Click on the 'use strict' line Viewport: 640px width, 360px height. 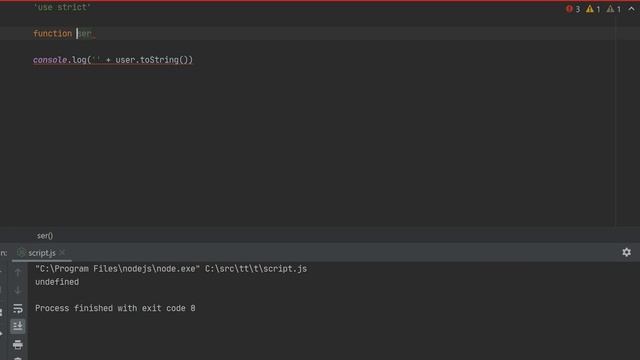tap(62, 7)
